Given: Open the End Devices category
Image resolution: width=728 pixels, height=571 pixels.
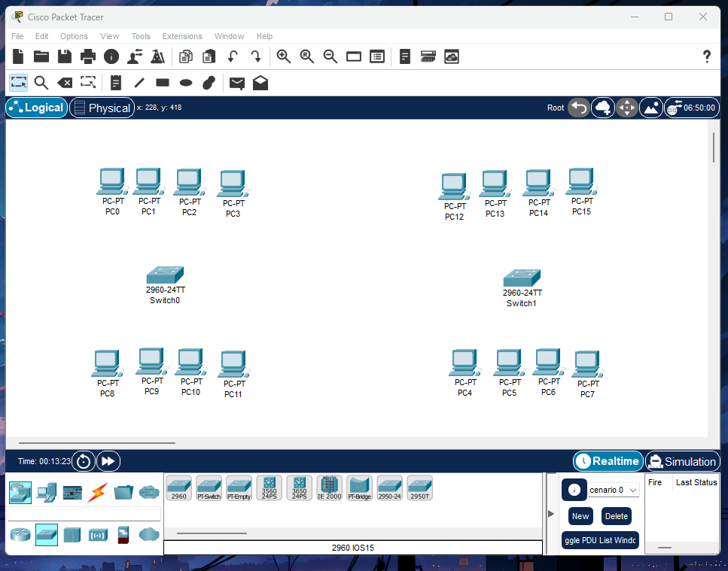Looking at the screenshot, I should pyautogui.click(x=47, y=492).
